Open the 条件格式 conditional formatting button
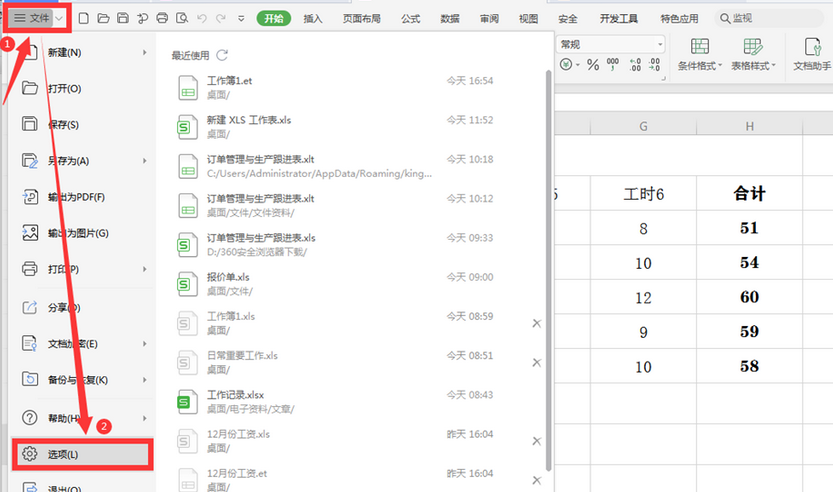 [700, 54]
